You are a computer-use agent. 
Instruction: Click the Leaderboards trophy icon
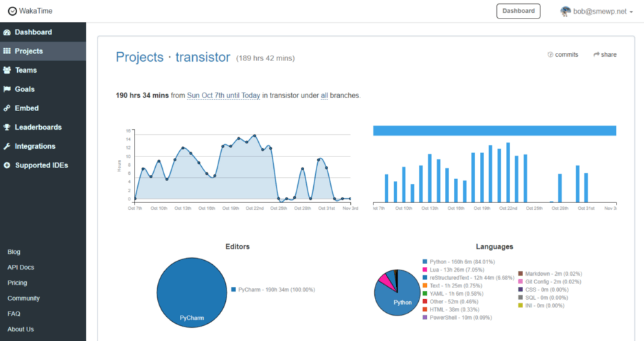click(7, 127)
